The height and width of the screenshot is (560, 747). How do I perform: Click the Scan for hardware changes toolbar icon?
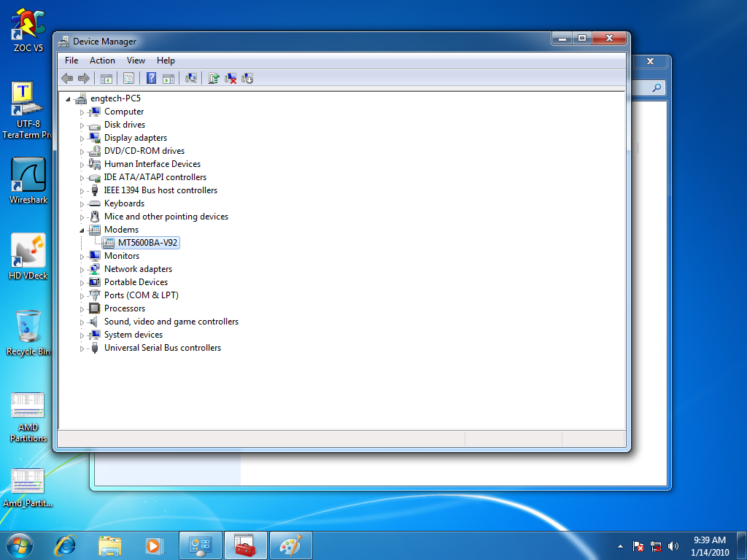191,78
